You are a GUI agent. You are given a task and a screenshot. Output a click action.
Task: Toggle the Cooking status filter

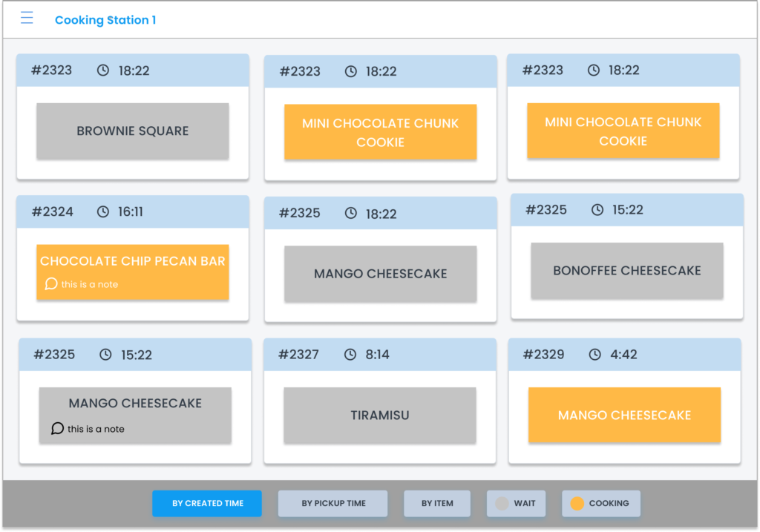point(600,503)
